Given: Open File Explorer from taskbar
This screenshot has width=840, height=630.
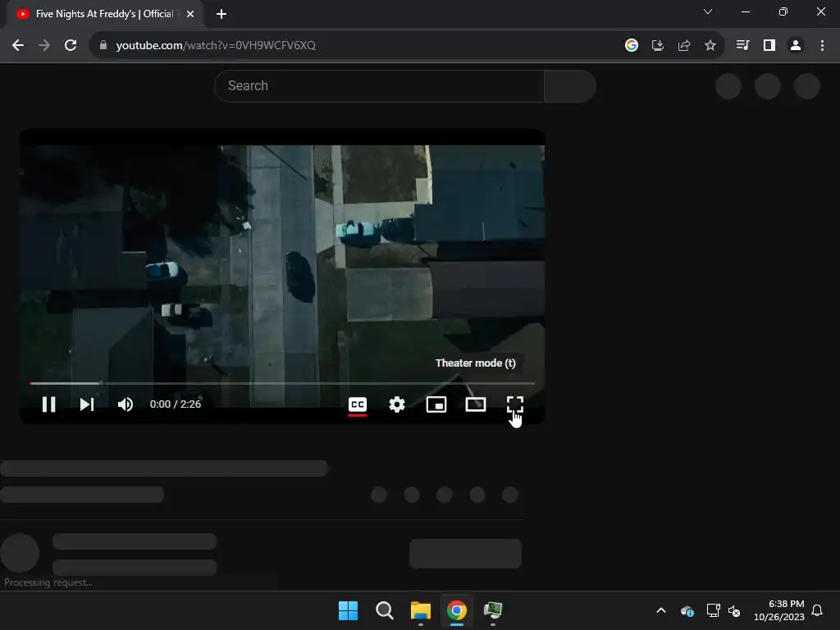Looking at the screenshot, I should [x=421, y=610].
